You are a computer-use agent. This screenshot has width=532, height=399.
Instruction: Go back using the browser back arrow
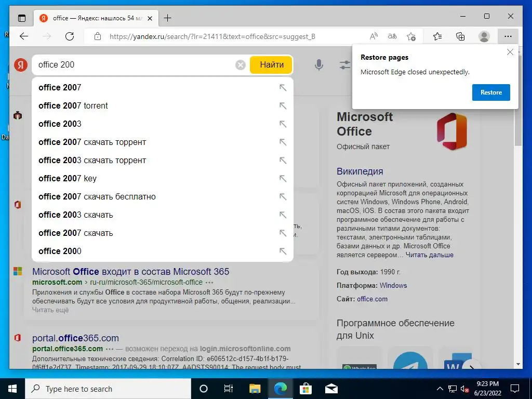tap(24, 36)
